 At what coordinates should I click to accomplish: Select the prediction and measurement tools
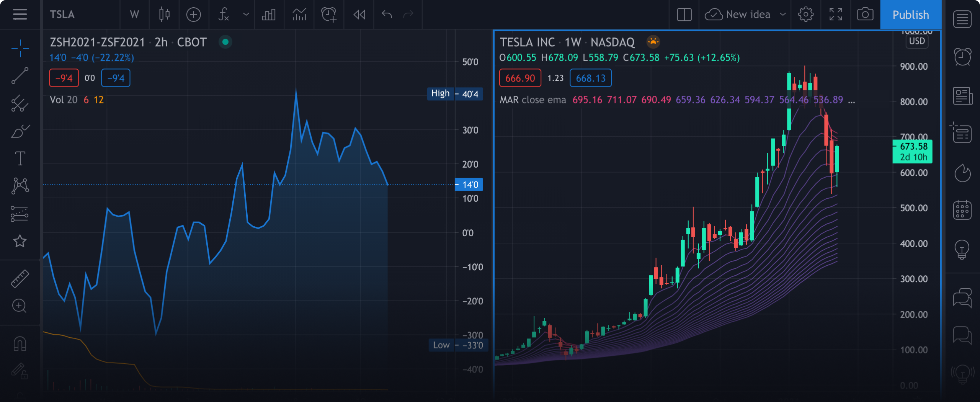[x=20, y=214]
